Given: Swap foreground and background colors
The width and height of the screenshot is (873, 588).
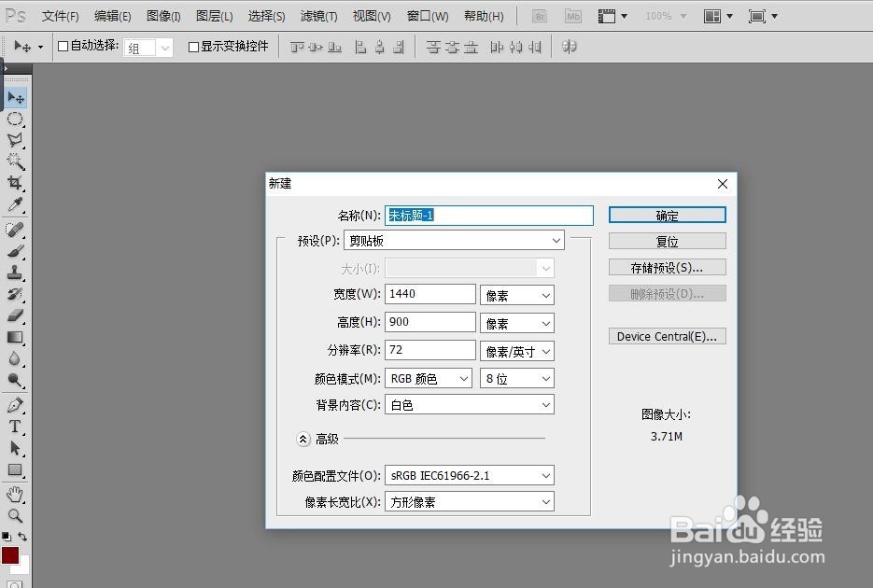Looking at the screenshot, I should click(22, 537).
